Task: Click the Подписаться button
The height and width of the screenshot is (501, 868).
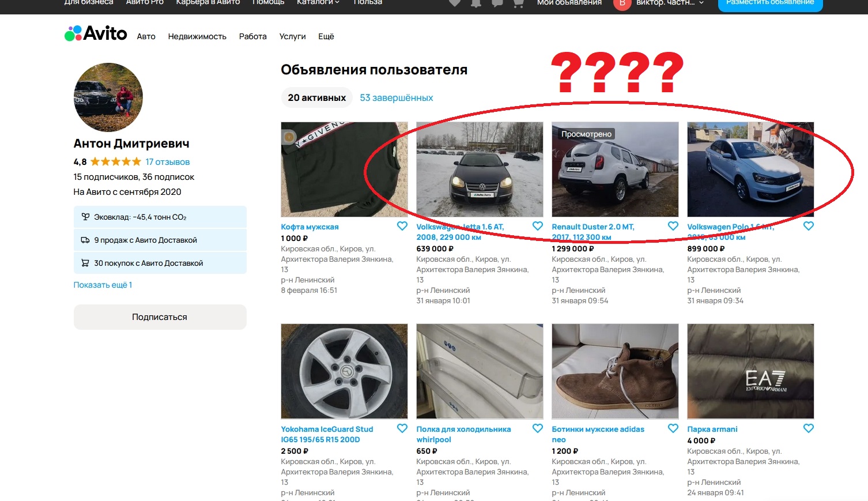Action: 160,317
